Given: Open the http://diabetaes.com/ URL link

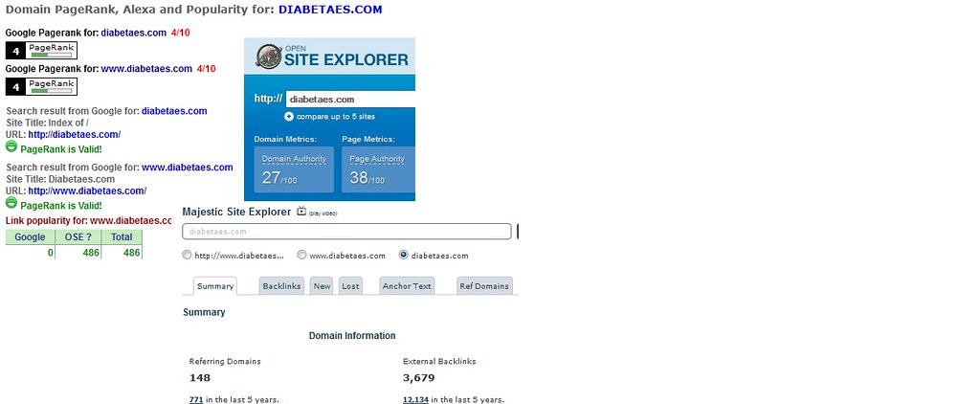Looking at the screenshot, I should 75,134.
